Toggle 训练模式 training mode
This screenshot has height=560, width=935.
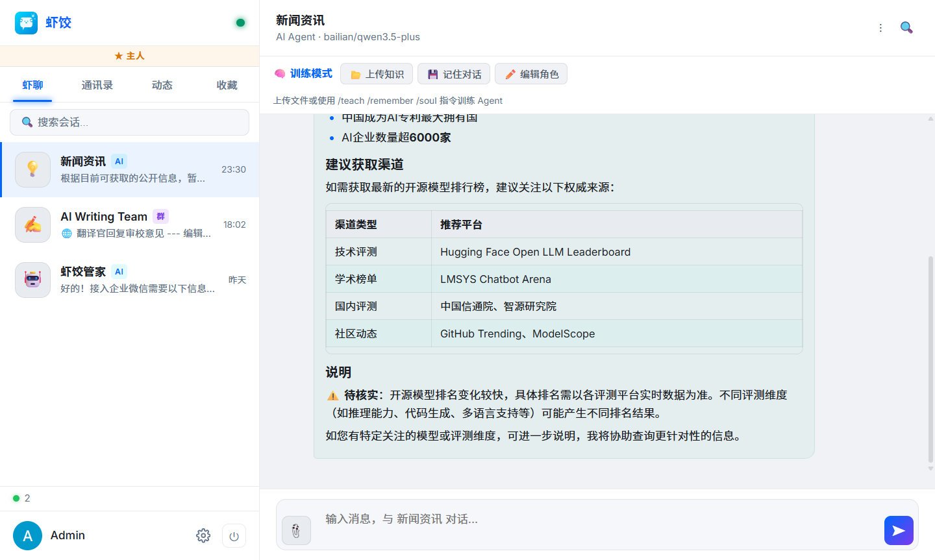[x=303, y=74]
